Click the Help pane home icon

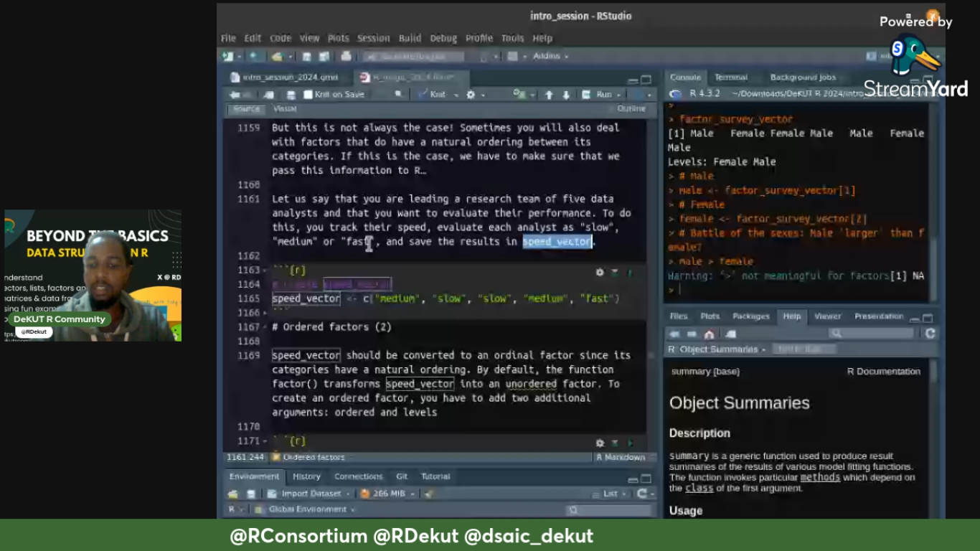[709, 334]
